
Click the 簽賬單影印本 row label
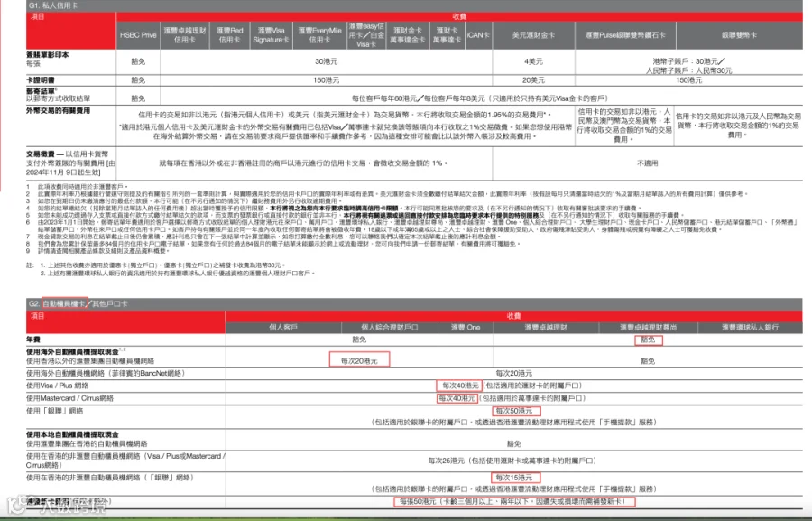(48, 54)
